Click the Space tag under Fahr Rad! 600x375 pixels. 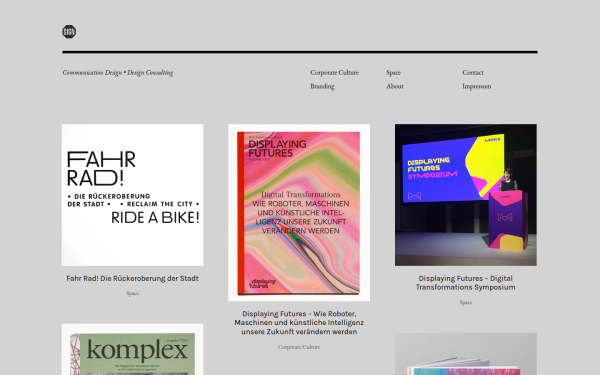pos(132,293)
